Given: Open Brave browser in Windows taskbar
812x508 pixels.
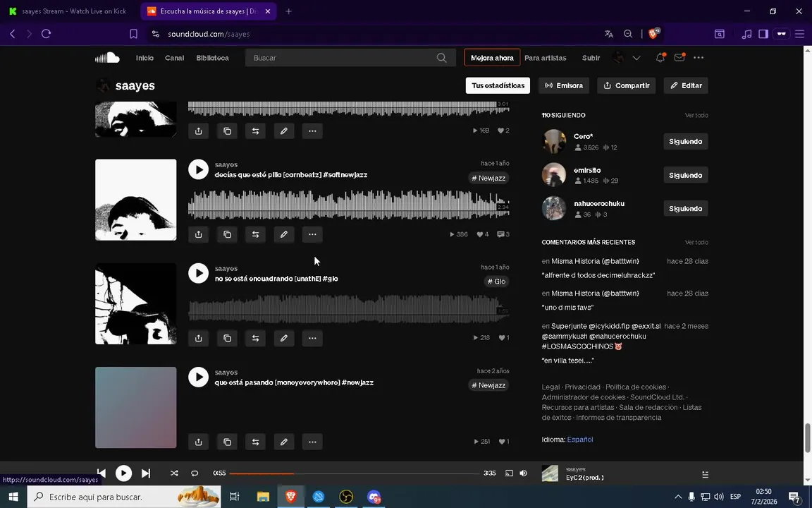Looking at the screenshot, I should click(290, 497).
